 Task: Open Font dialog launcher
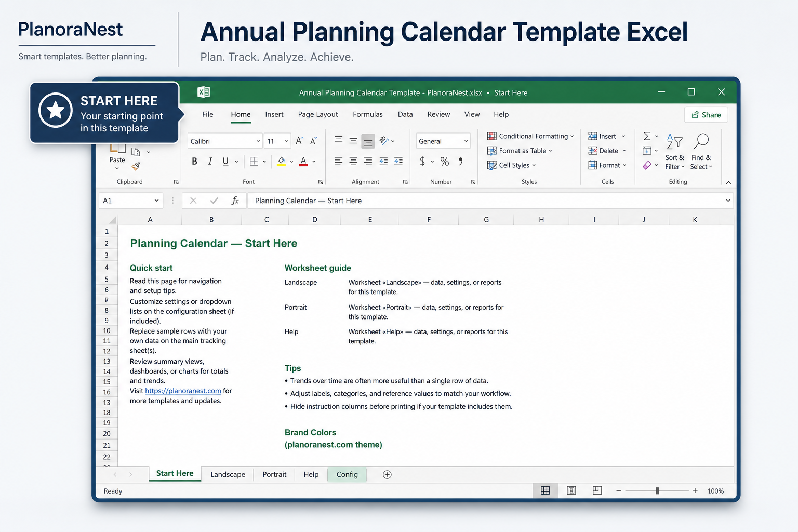[321, 182]
